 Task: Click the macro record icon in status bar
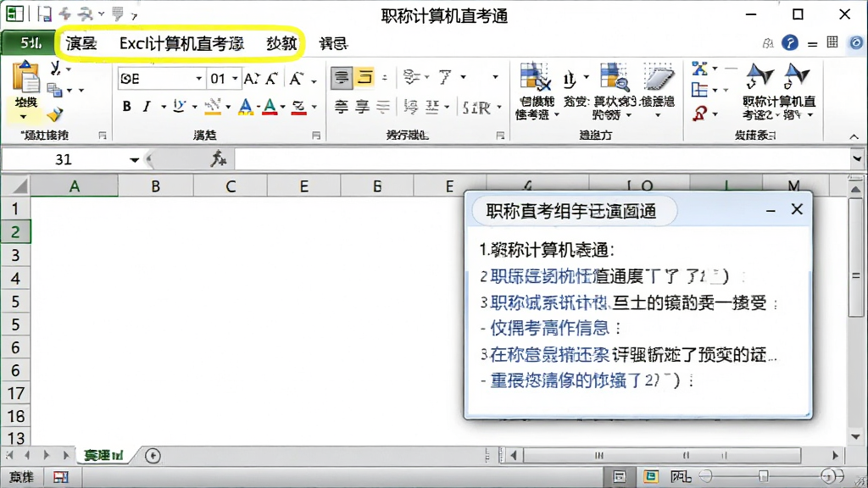pos(60,476)
